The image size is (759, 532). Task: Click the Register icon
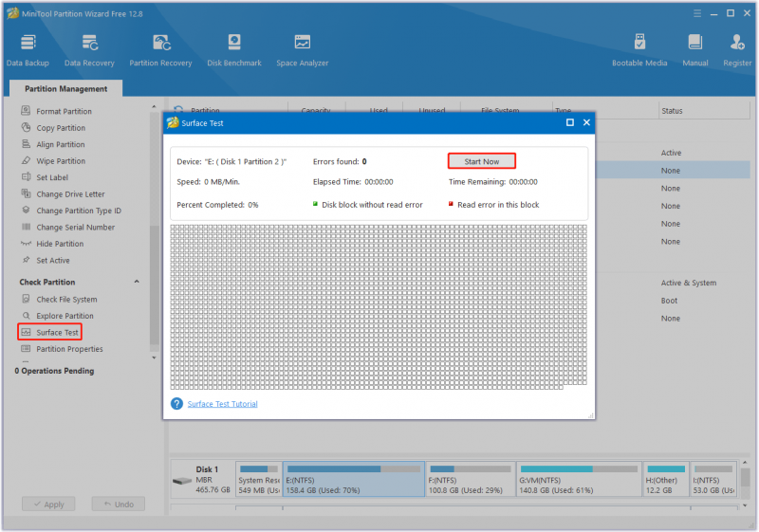tap(737, 50)
